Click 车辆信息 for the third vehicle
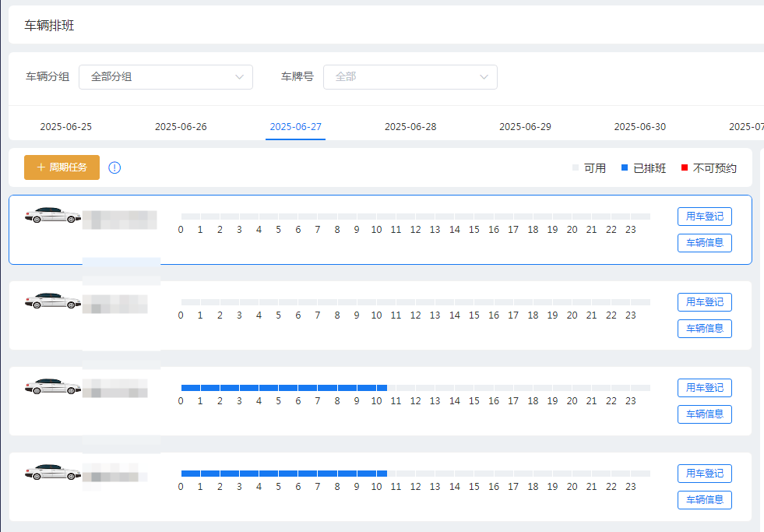 point(705,414)
